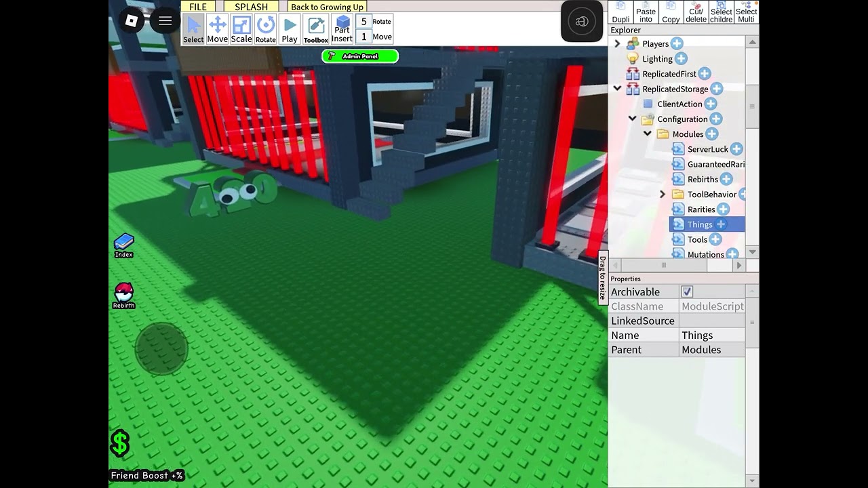868x488 pixels.
Task: Start the Play test button
Action: [290, 29]
